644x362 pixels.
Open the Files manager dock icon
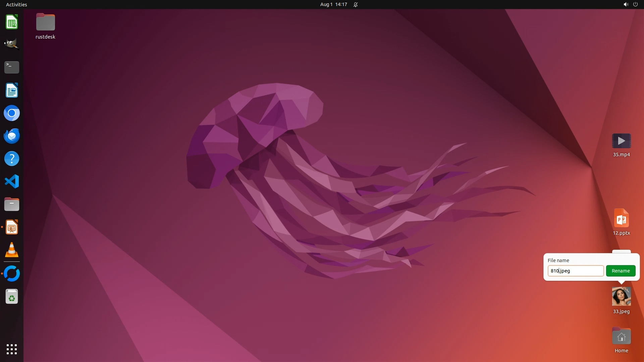point(12,204)
